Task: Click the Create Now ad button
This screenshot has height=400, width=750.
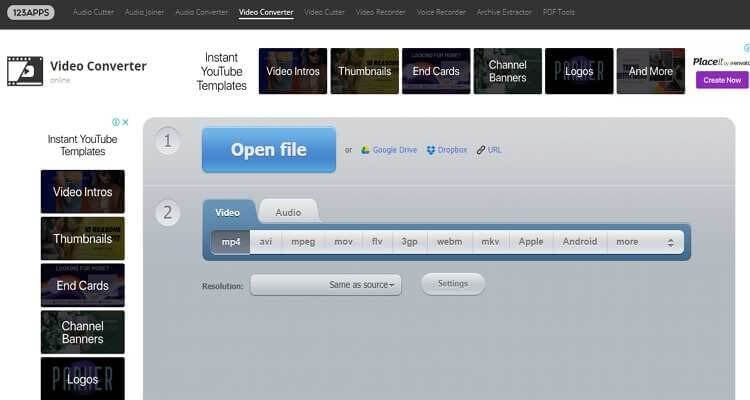Action: pos(721,80)
